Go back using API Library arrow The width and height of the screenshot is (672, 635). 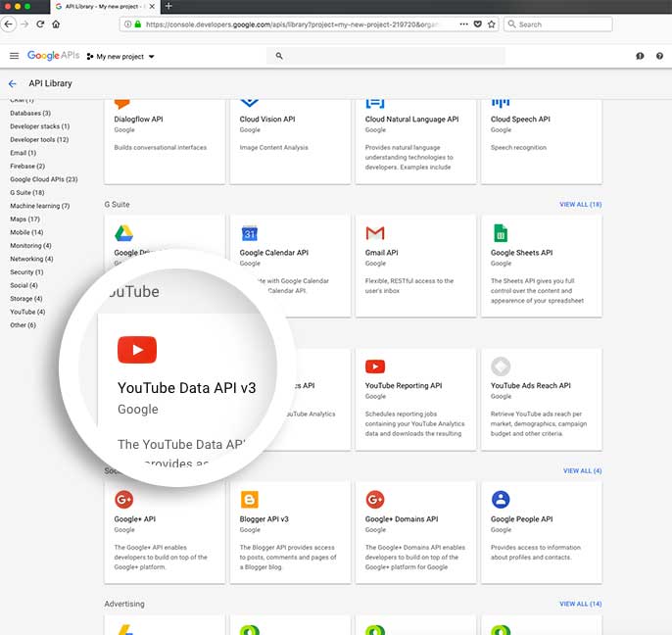[x=13, y=83]
